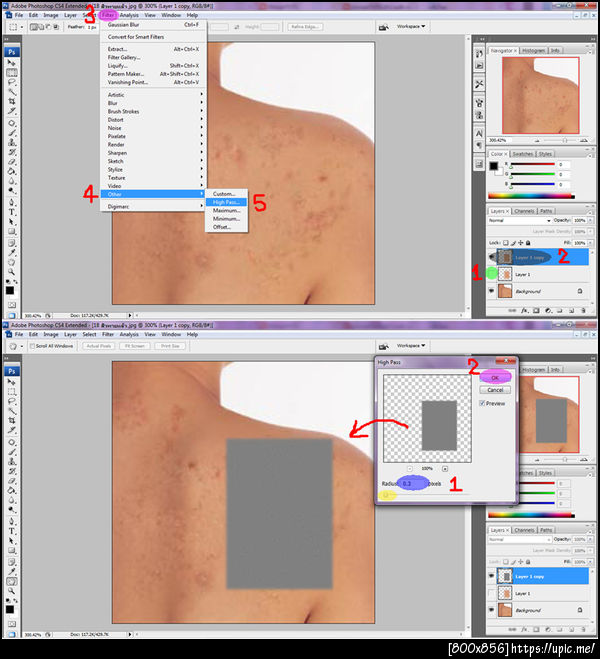Click Refine Edge button in upper options bar

(x=305, y=26)
